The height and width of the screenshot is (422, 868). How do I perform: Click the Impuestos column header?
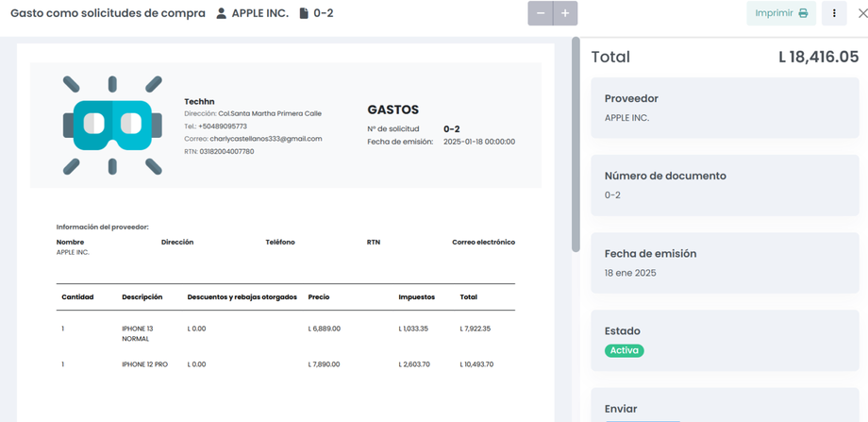tap(416, 296)
